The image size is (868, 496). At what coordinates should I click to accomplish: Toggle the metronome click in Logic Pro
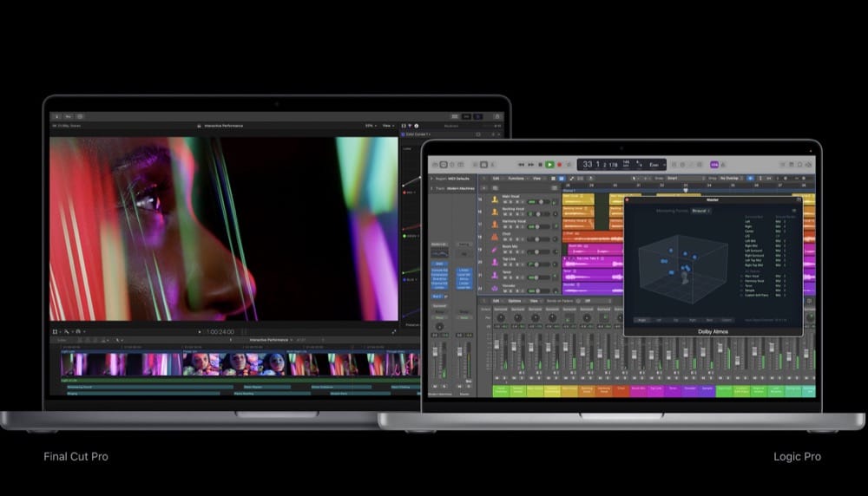(x=723, y=165)
